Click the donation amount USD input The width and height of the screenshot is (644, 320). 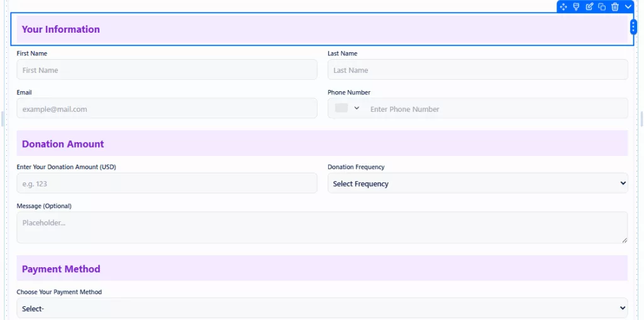[167, 184]
